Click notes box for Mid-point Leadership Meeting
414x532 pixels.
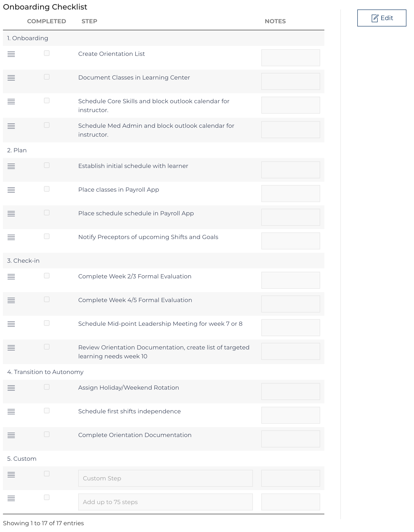tap(291, 328)
